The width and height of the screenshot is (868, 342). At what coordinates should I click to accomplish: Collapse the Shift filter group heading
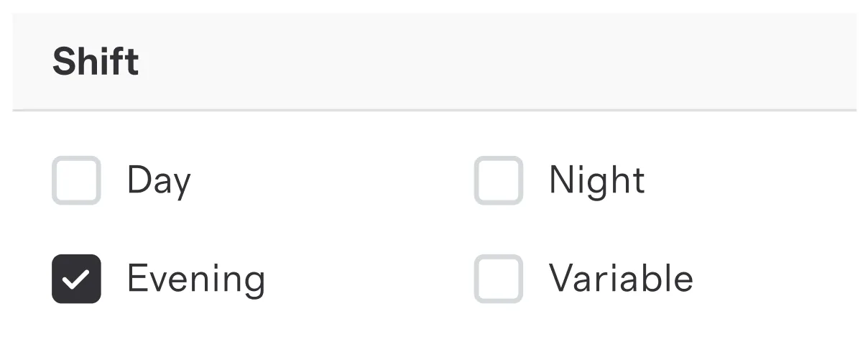point(434,62)
